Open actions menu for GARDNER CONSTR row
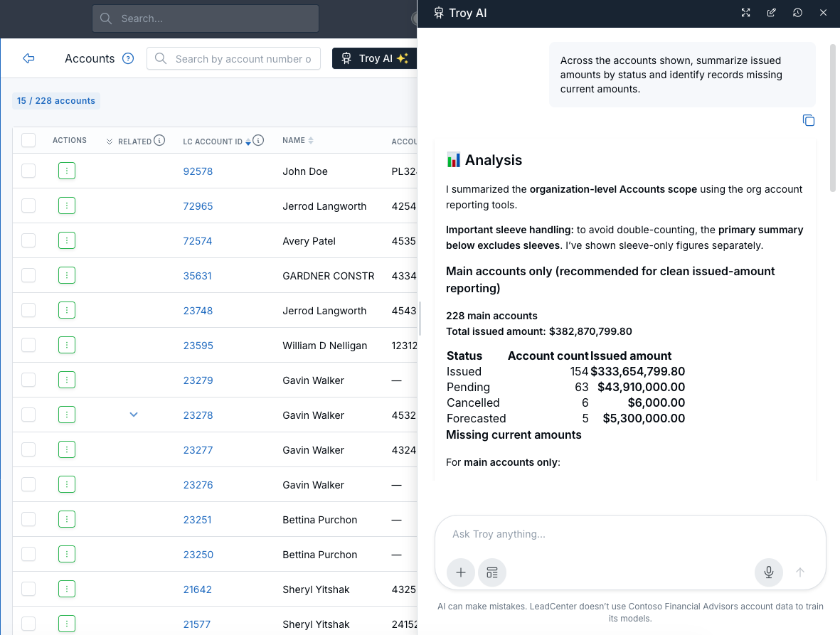The width and height of the screenshot is (840, 635). (x=66, y=275)
